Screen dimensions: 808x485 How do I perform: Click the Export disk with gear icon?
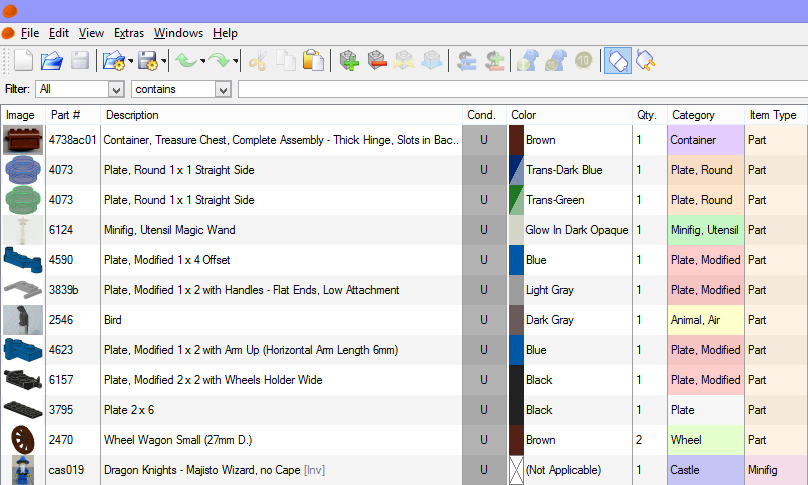[148, 61]
